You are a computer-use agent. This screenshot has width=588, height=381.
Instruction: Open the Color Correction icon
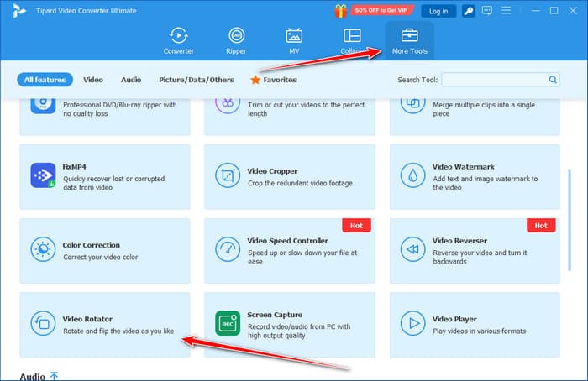point(43,250)
